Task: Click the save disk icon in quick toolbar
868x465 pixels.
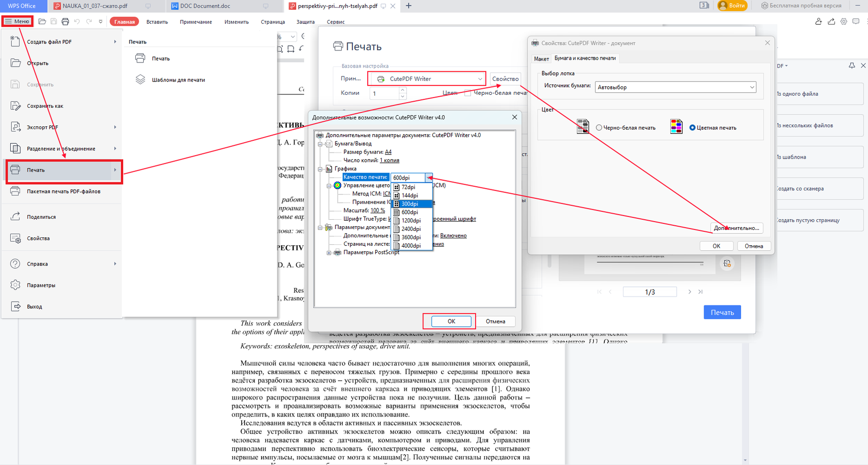Action: click(54, 21)
